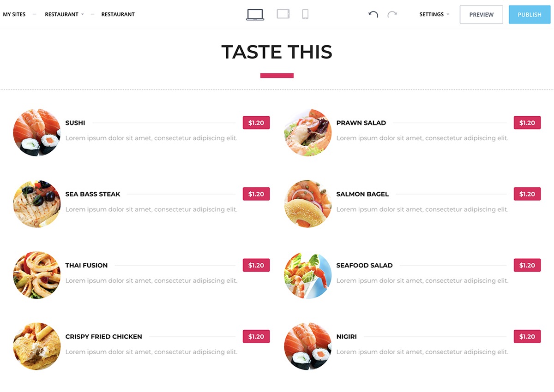Switch to desktop laptop preview icon

click(255, 14)
